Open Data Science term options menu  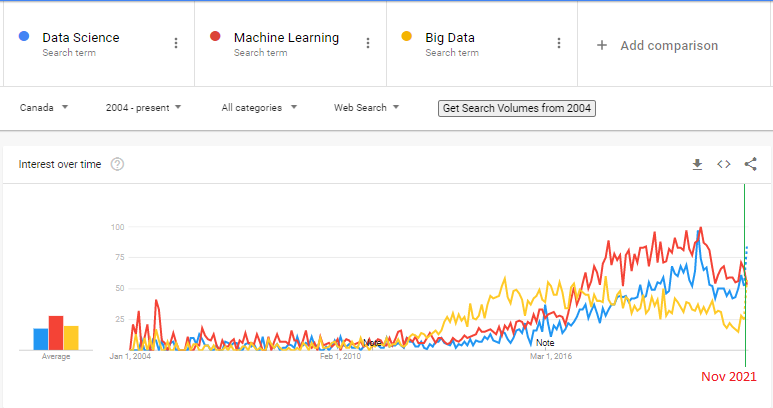(x=176, y=43)
